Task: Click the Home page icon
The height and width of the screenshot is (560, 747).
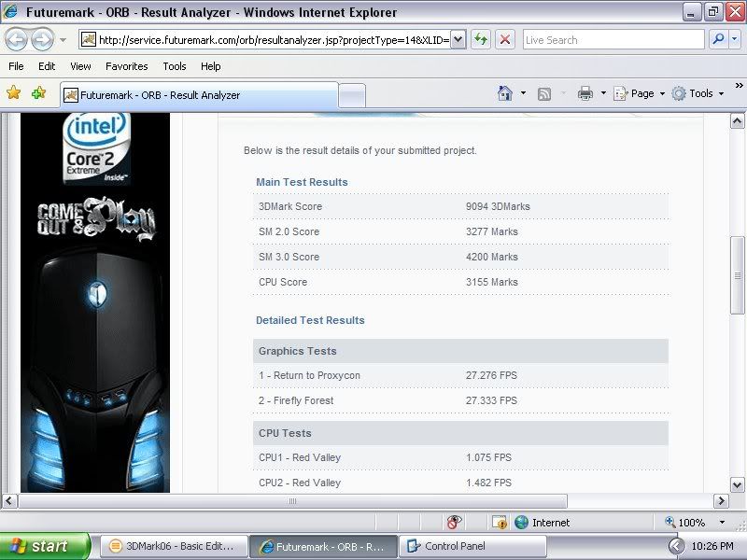Action: point(505,93)
